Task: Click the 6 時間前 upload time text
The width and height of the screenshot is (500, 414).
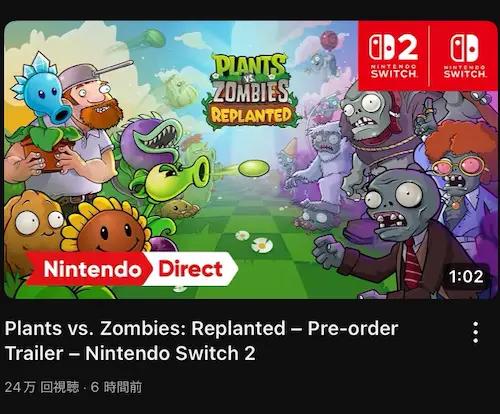Action: (x=116, y=387)
